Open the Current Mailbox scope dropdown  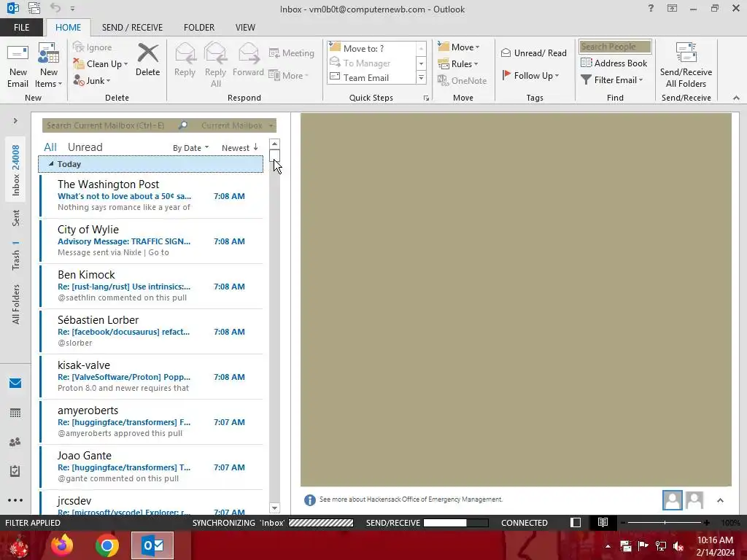coord(237,125)
